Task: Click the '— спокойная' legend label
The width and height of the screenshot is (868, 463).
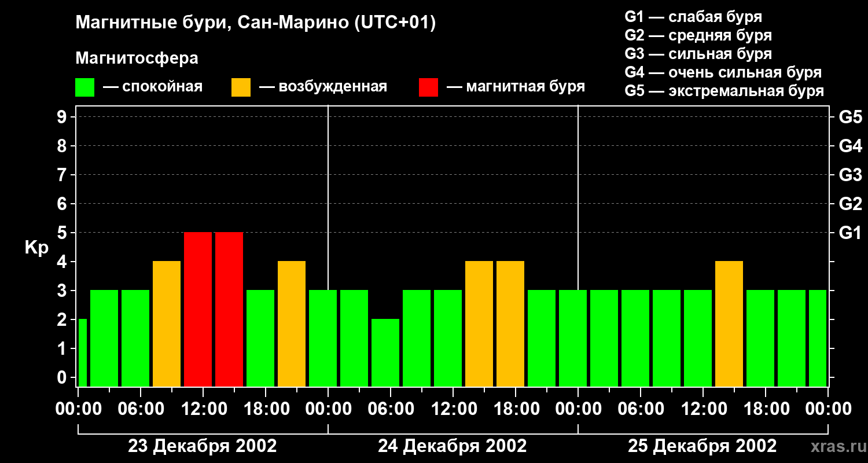Action: point(153,87)
